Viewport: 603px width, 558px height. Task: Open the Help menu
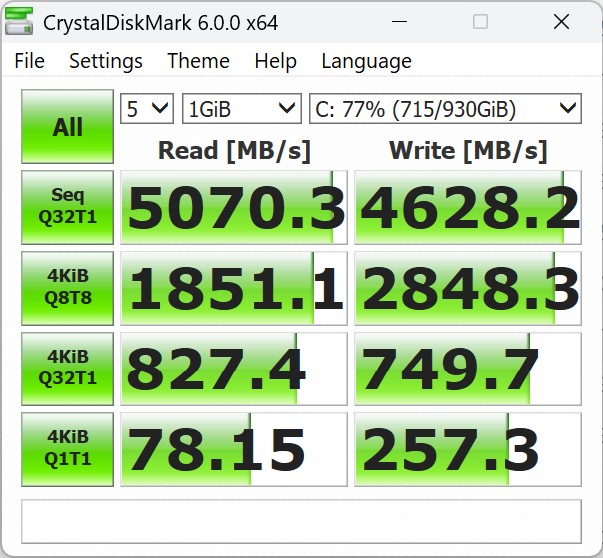[275, 61]
